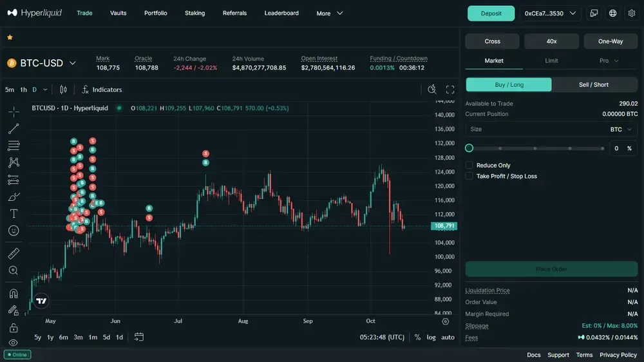Go to the Vaults page
644x362 pixels.
pyautogui.click(x=118, y=13)
